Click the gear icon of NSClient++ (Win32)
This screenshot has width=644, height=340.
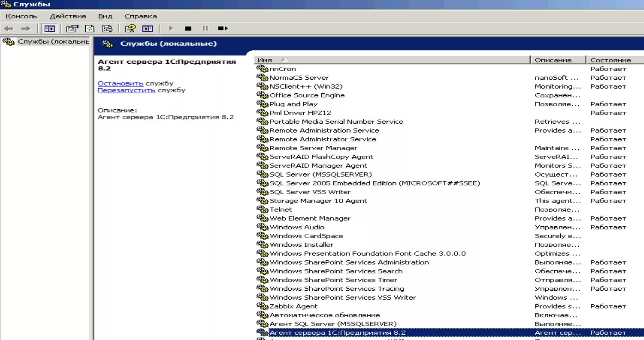[x=262, y=86]
